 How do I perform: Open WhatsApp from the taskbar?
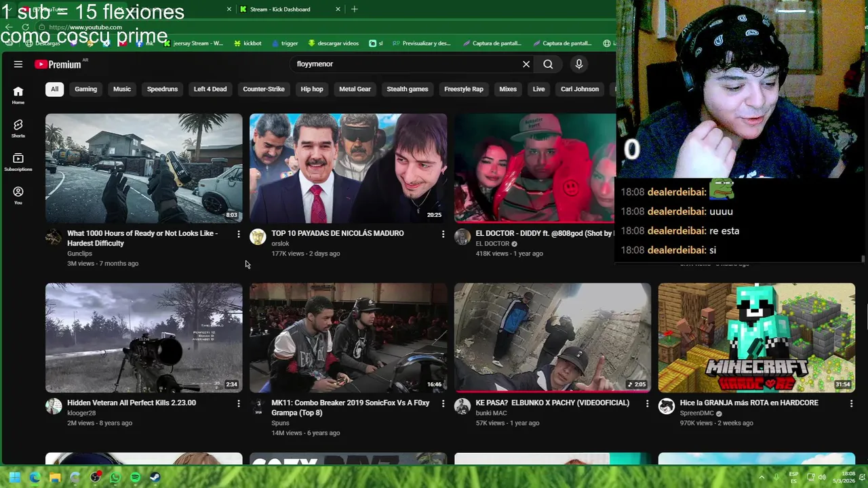[115, 478]
